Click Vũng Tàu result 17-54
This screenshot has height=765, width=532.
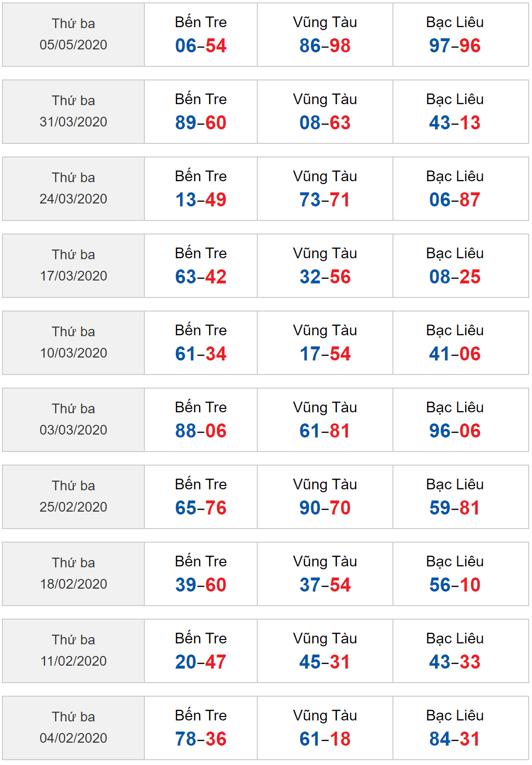[325, 354]
